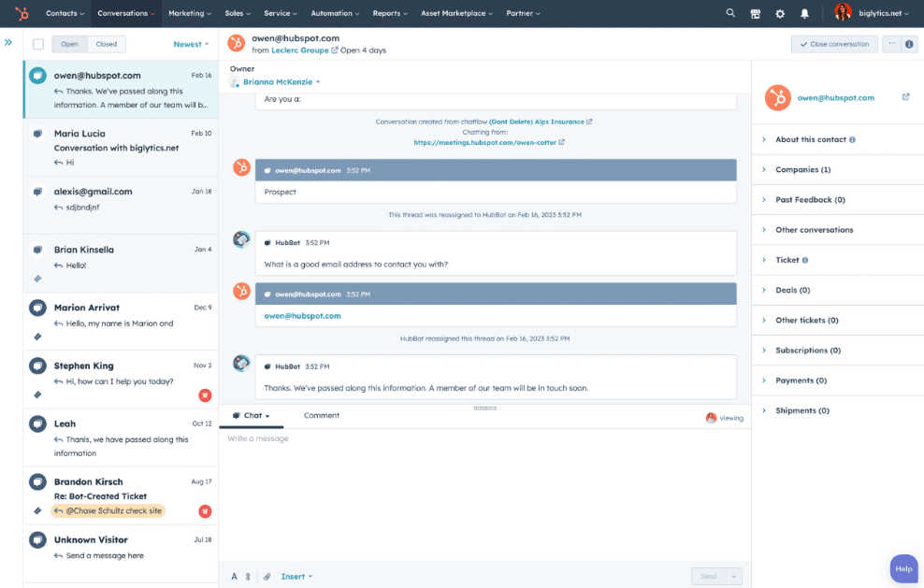Switch to the Comment tab
The height and width of the screenshot is (588, 924).
tap(321, 415)
